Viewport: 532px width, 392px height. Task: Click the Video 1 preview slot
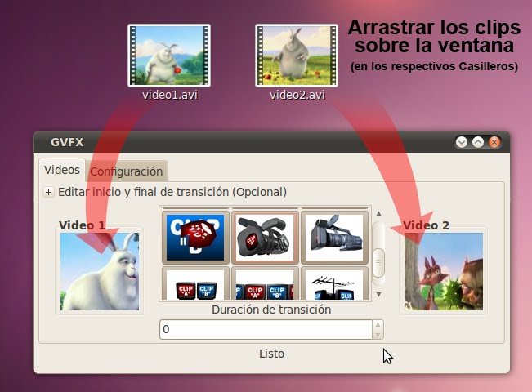click(98, 271)
